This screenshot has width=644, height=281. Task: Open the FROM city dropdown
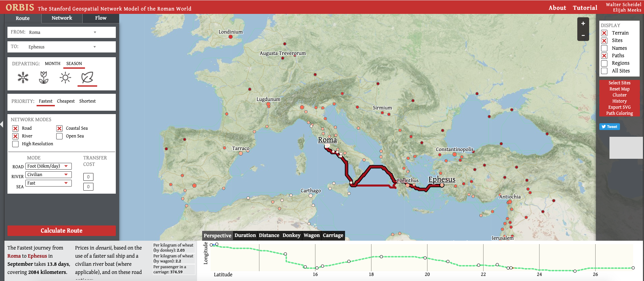tap(95, 33)
